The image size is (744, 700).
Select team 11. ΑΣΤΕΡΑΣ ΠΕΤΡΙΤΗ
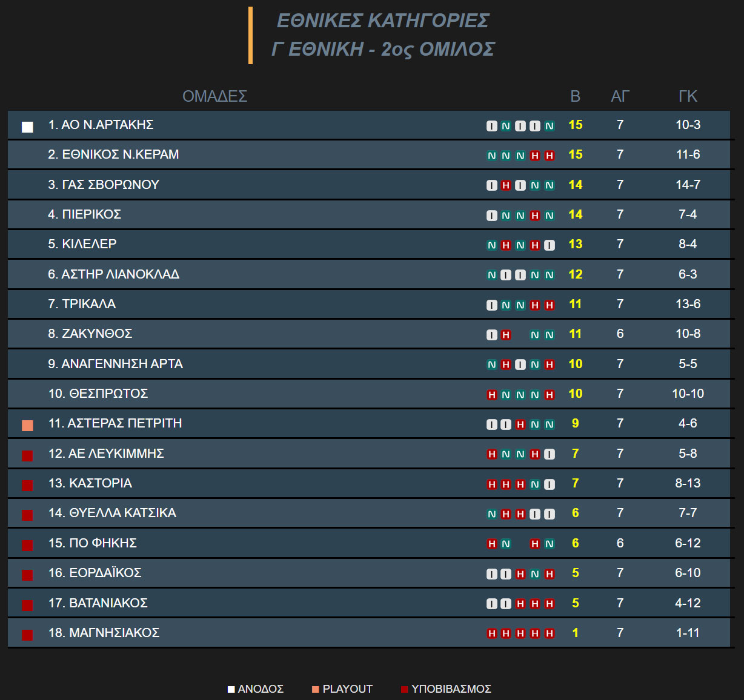point(115,423)
